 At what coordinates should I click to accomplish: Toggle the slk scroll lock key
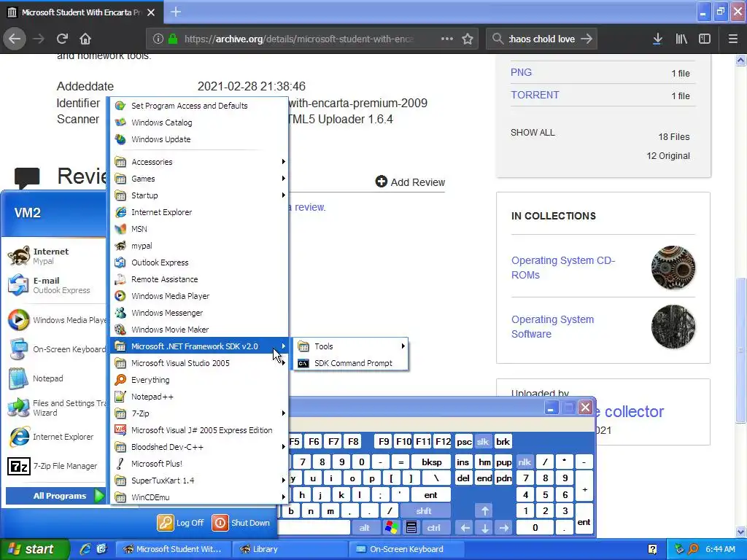tap(483, 441)
